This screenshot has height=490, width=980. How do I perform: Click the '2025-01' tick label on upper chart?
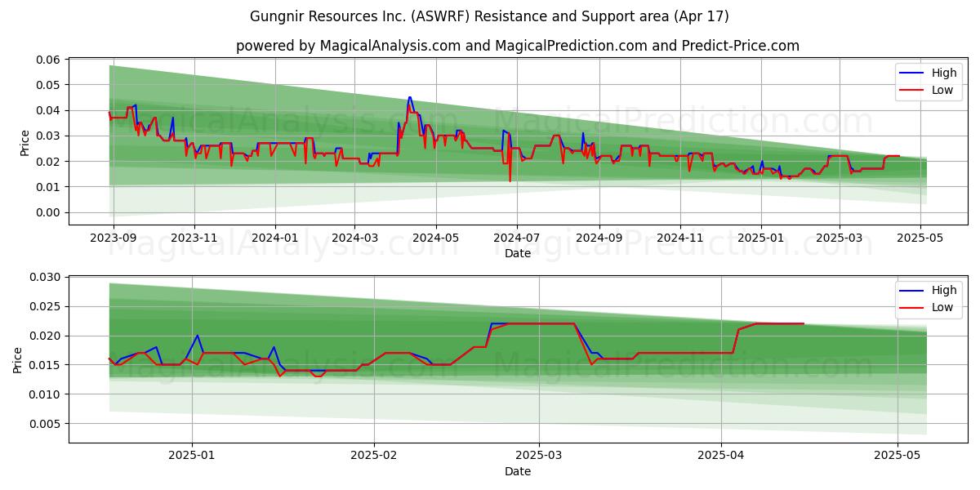click(x=761, y=237)
